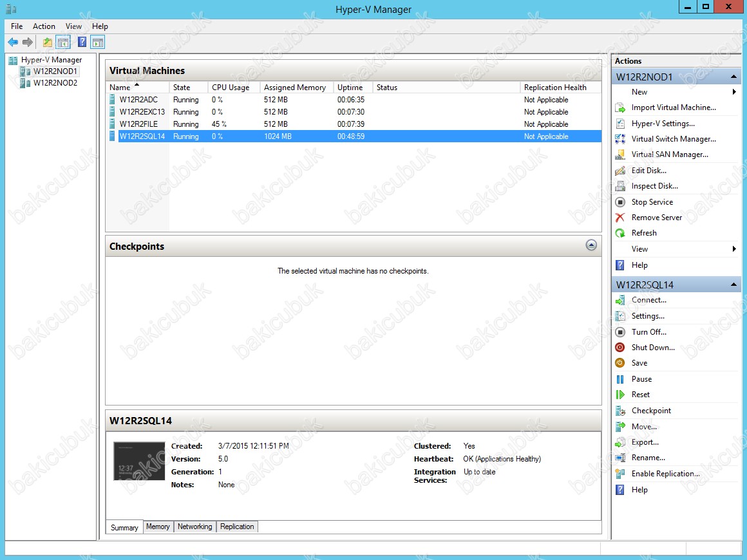747x560 pixels.
Task: Click Help under the W12R2SQL14 actions
Action: [639, 490]
